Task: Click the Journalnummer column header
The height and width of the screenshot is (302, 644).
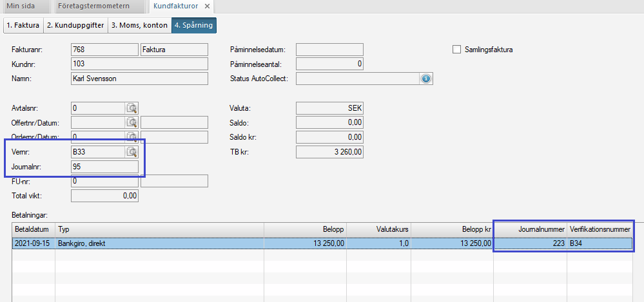Action: (x=530, y=229)
